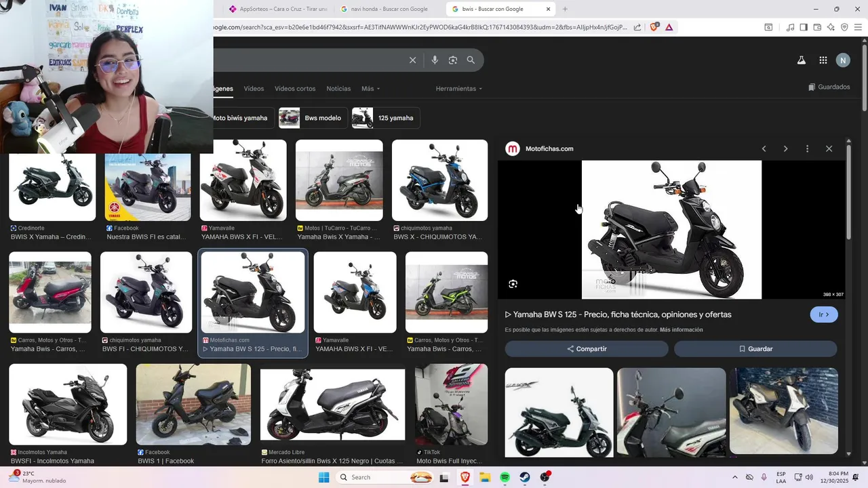Switch to the Videos tab
868x488 pixels.
coord(254,89)
